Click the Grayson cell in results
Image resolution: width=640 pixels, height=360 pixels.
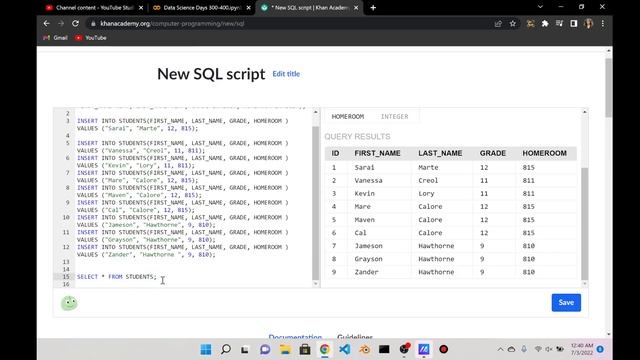(x=368, y=259)
